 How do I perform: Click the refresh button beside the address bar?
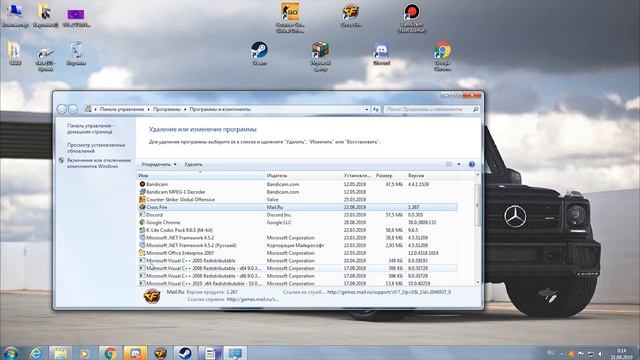pyautogui.click(x=376, y=109)
